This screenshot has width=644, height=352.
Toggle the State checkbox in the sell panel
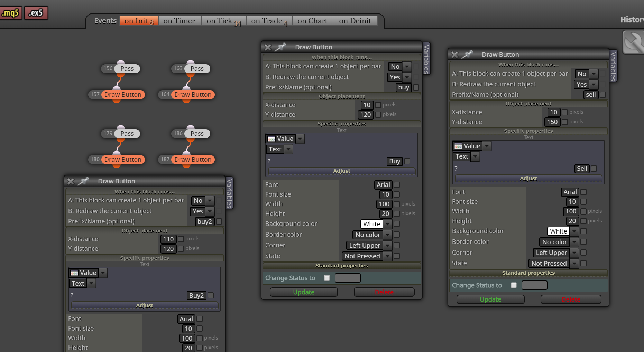coord(583,263)
